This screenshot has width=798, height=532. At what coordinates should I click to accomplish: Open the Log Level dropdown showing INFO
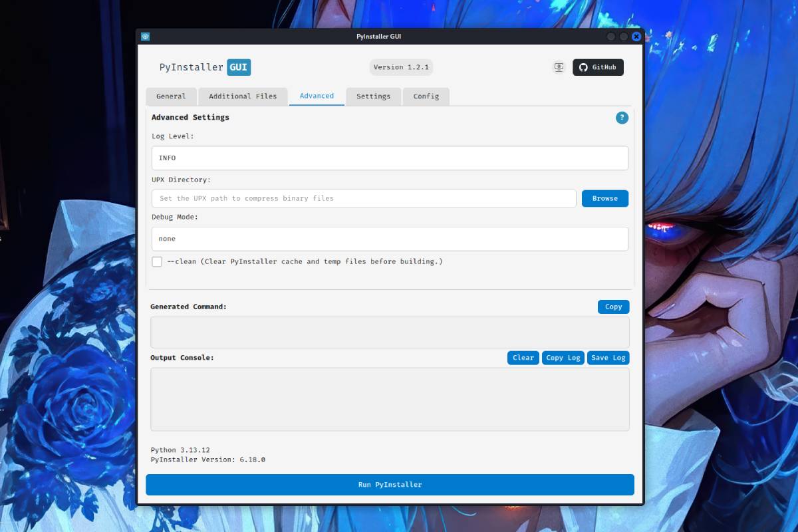[390, 158]
